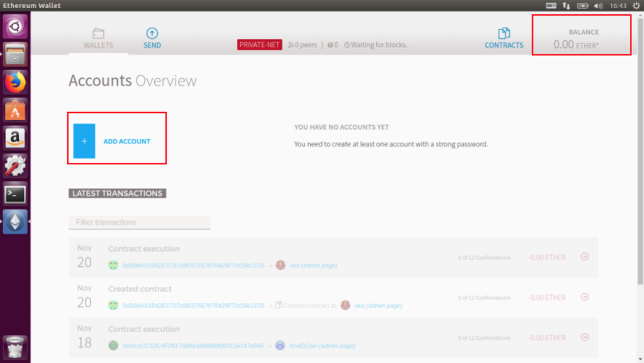Open Terminal from the launcher
This screenshot has height=363, width=644.
coord(15,194)
